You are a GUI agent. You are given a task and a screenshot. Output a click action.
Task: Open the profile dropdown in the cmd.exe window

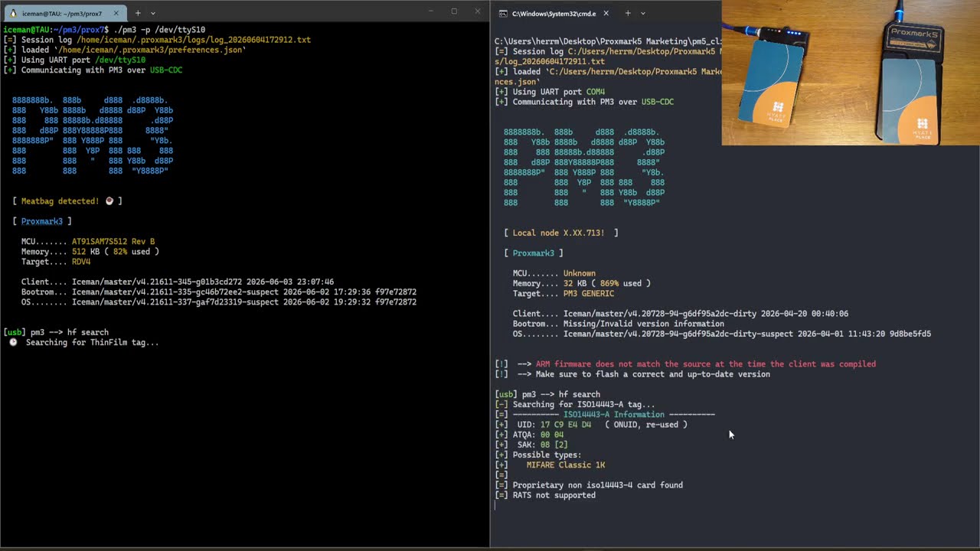642,13
